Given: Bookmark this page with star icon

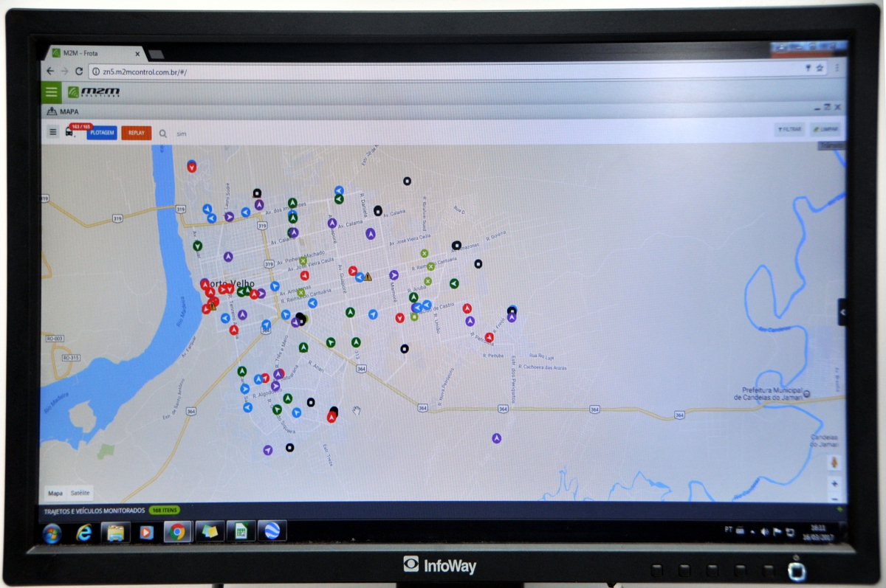Looking at the screenshot, I should (820, 68).
